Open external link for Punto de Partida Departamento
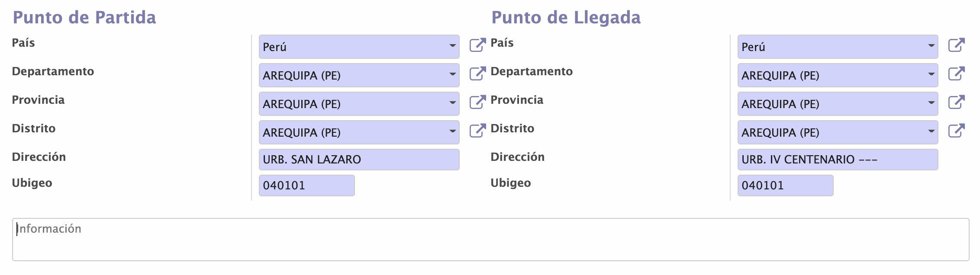Viewport: 980px width, 275px height. (x=477, y=74)
